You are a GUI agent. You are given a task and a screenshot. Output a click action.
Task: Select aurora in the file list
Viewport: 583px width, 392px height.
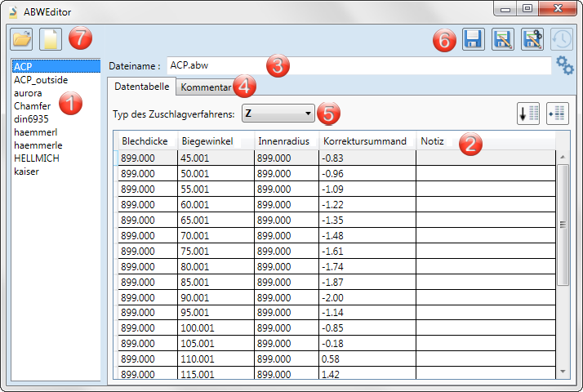pos(28,93)
